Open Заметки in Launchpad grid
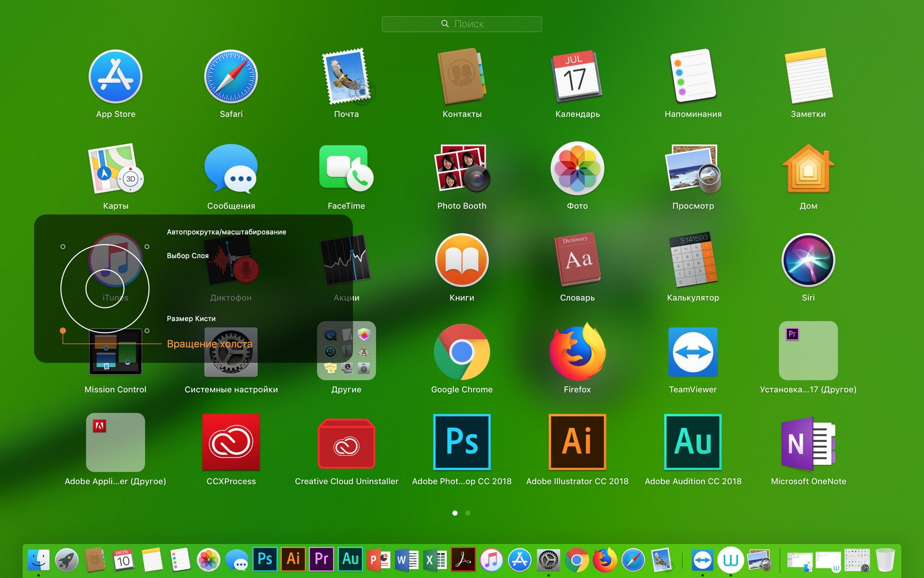 tap(808, 77)
